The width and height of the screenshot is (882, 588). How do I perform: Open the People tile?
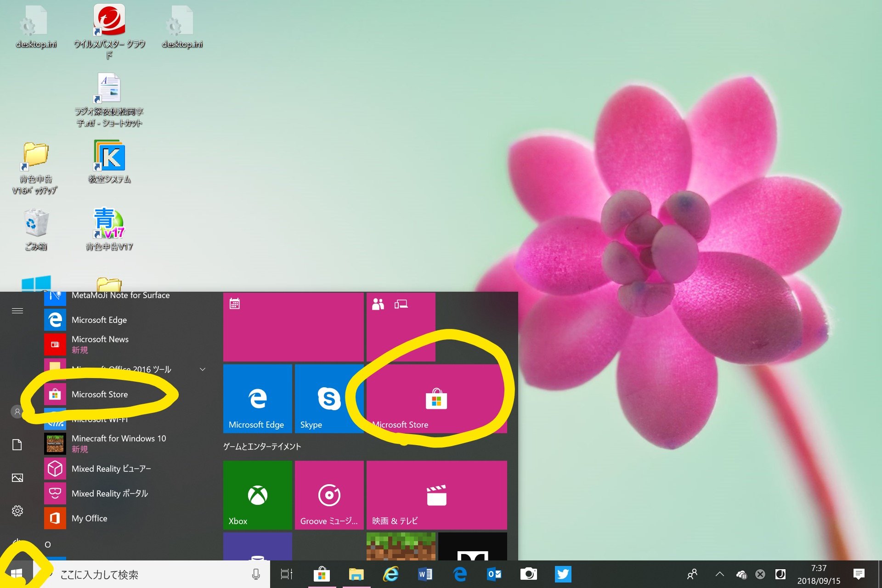click(401, 327)
